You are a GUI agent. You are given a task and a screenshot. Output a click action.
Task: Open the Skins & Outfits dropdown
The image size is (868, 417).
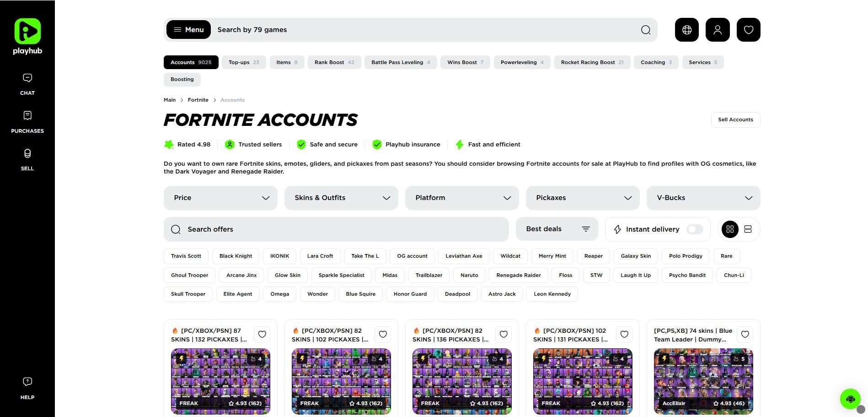pyautogui.click(x=341, y=198)
